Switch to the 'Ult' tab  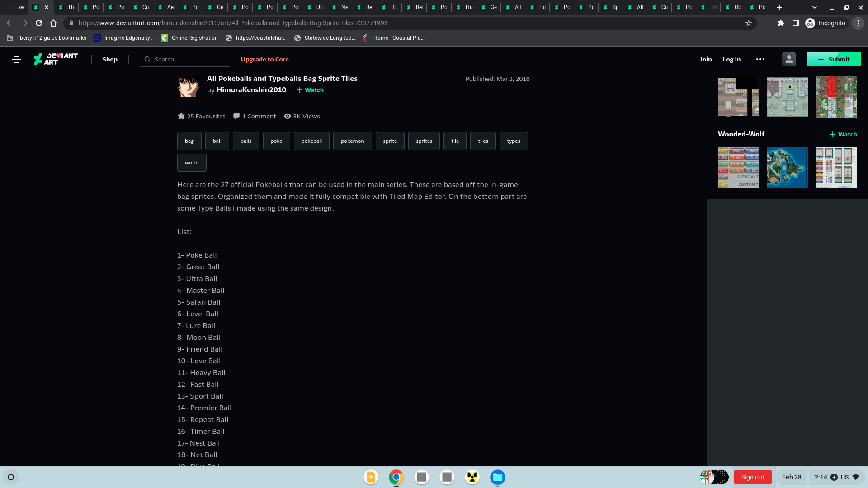315,7
